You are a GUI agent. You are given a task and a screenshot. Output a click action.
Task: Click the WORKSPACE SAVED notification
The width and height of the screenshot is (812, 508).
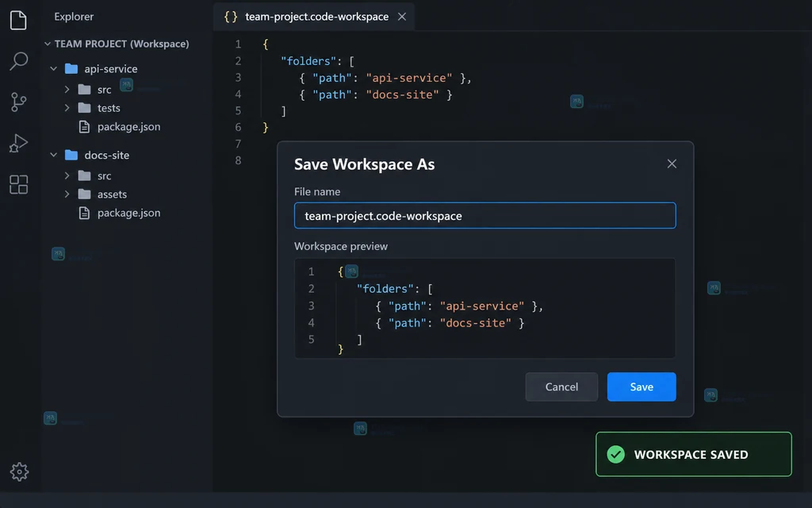click(x=693, y=454)
